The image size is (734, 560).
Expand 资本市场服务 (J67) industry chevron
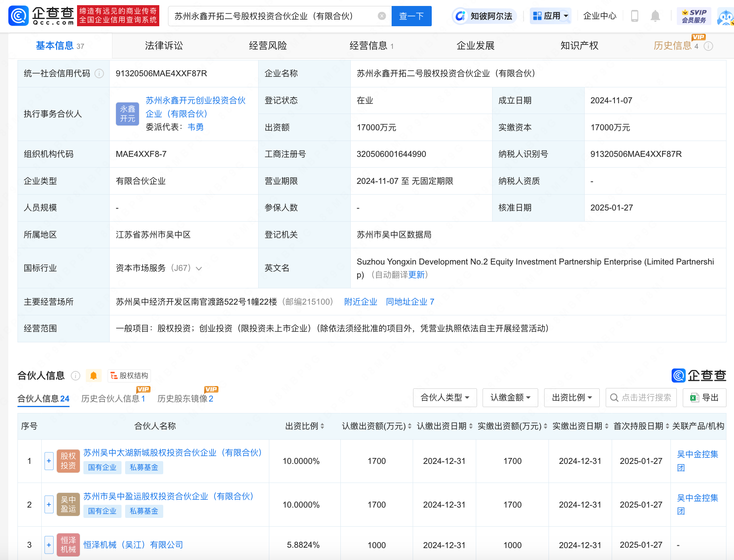(199, 268)
